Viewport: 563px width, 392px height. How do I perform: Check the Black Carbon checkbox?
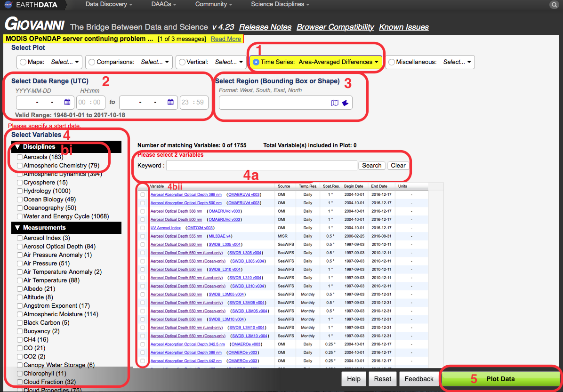click(20, 323)
